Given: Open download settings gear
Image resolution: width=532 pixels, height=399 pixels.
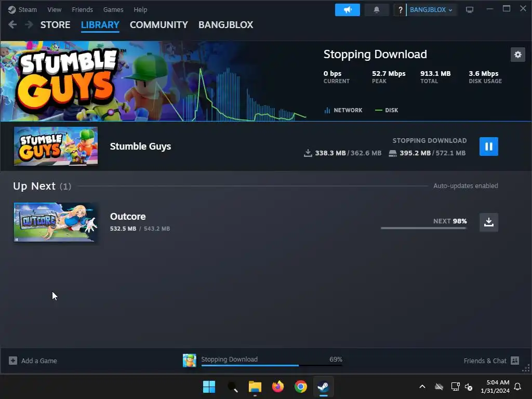Looking at the screenshot, I should [518, 55].
